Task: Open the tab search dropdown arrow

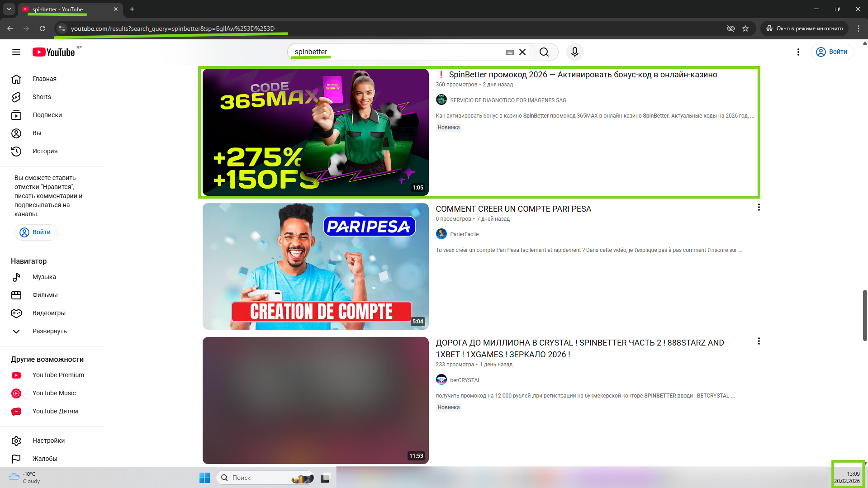Action: [9, 9]
